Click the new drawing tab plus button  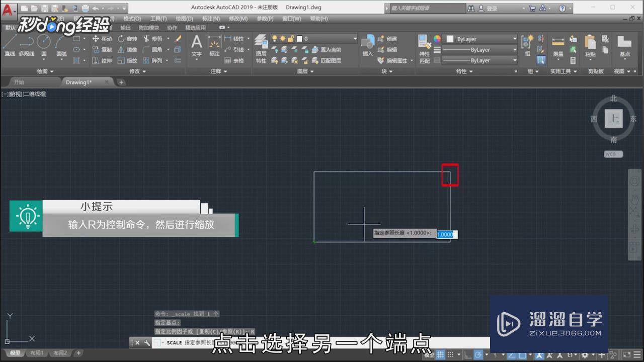coord(121,82)
